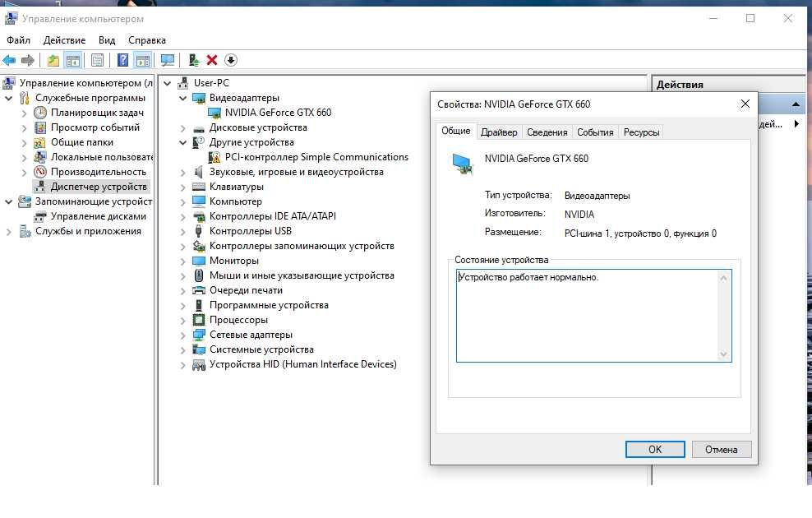The width and height of the screenshot is (812, 518).
Task: Open the Справка menu
Action: click(x=147, y=40)
